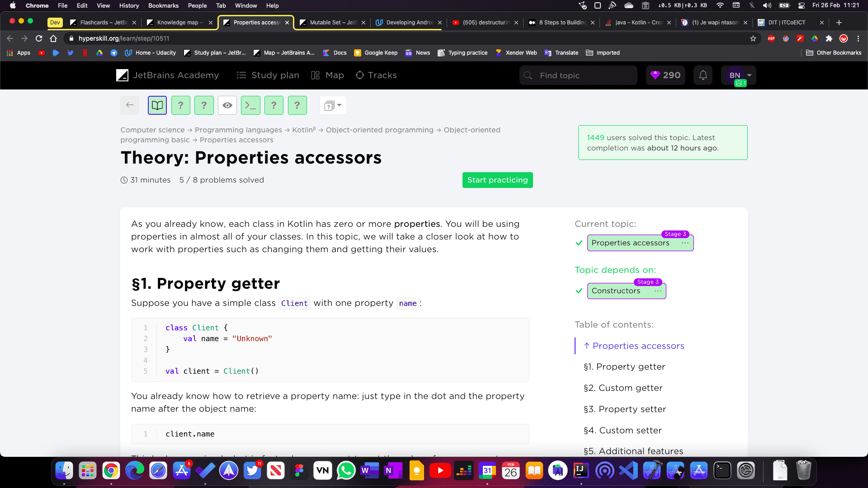Open Finder from the dock
The image size is (868, 488).
pyautogui.click(x=64, y=470)
